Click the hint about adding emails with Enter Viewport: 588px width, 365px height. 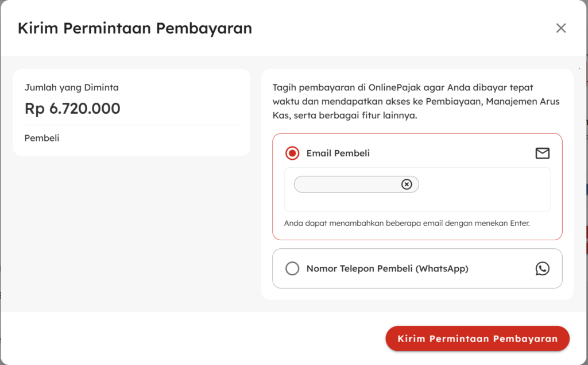point(407,223)
